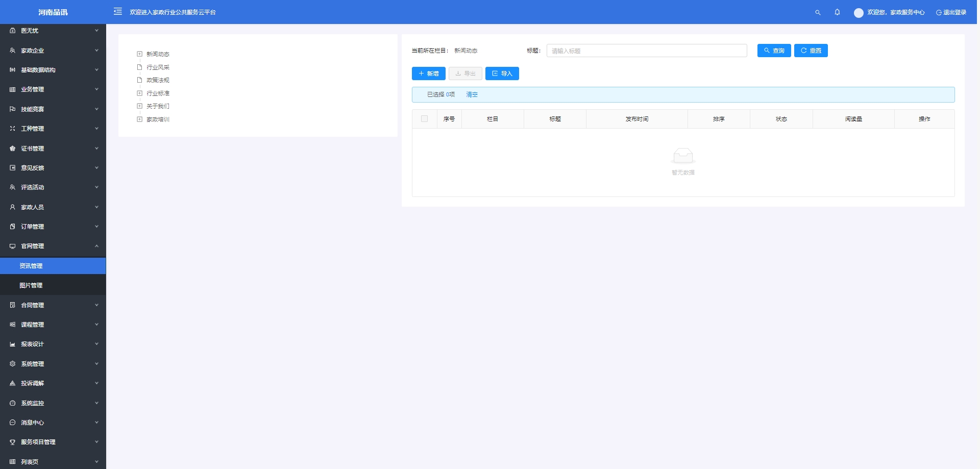Expand the 新闻动态 tree node

click(x=139, y=54)
